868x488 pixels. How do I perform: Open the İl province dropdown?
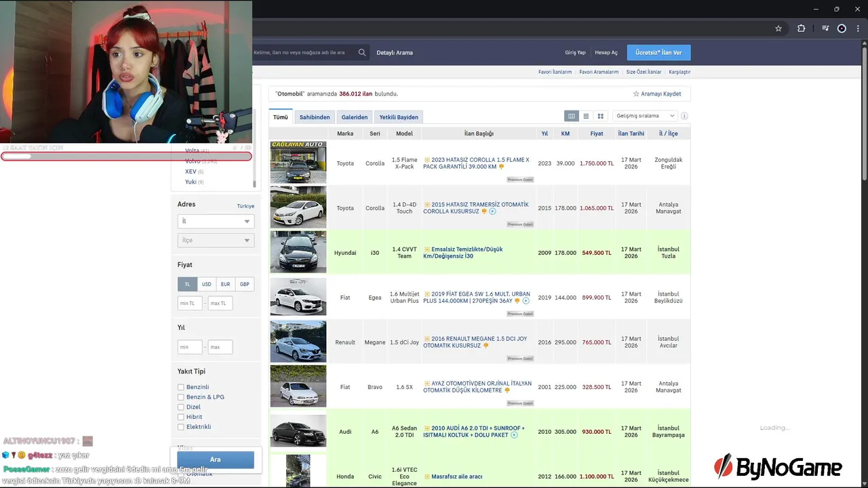click(216, 221)
